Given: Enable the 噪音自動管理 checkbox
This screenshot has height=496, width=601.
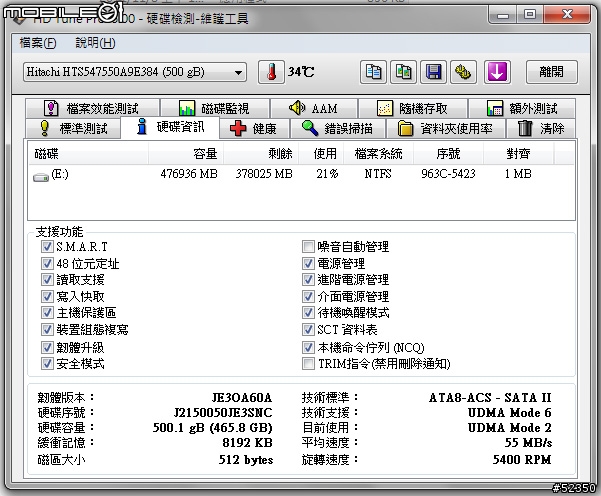Looking at the screenshot, I should (308, 246).
